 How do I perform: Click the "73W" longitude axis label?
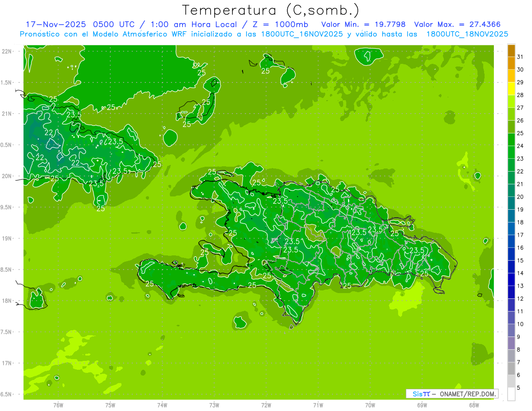tap(214, 405)
